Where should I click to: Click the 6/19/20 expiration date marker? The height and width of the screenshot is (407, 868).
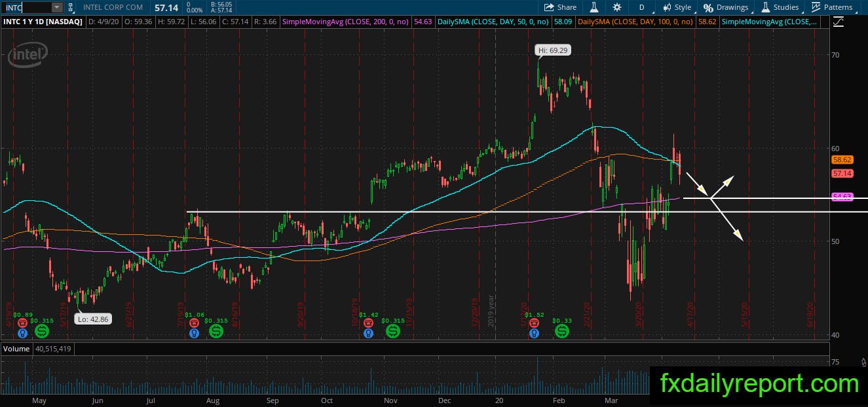click(x=810, y=314)
